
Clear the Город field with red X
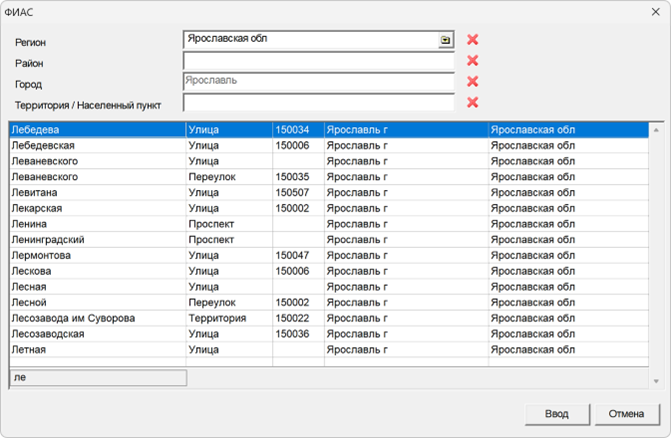tap(473, 82)
